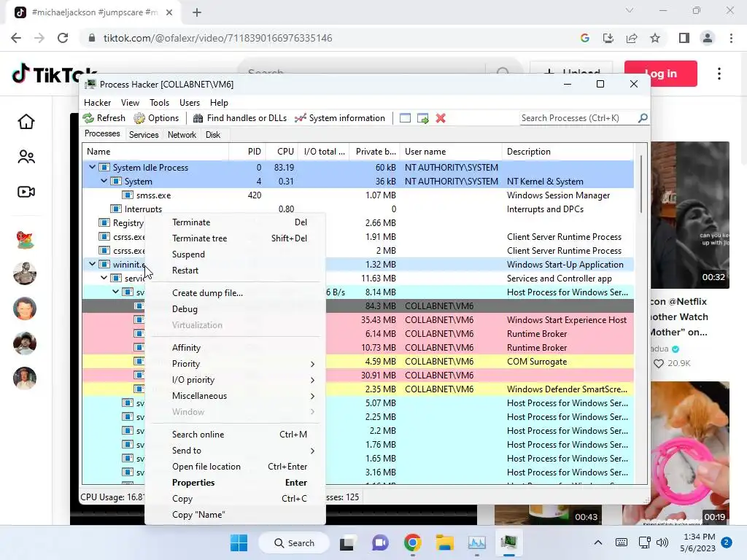
Task: Click Open file location entry
Action: [236, 467]
